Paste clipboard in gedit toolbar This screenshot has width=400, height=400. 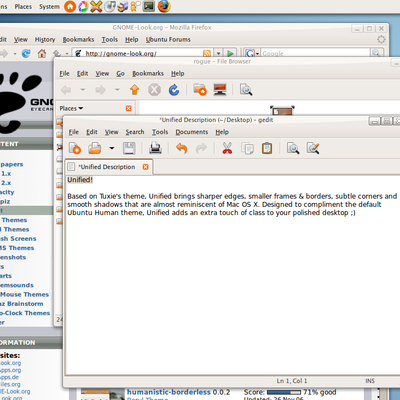pos(267,148)
